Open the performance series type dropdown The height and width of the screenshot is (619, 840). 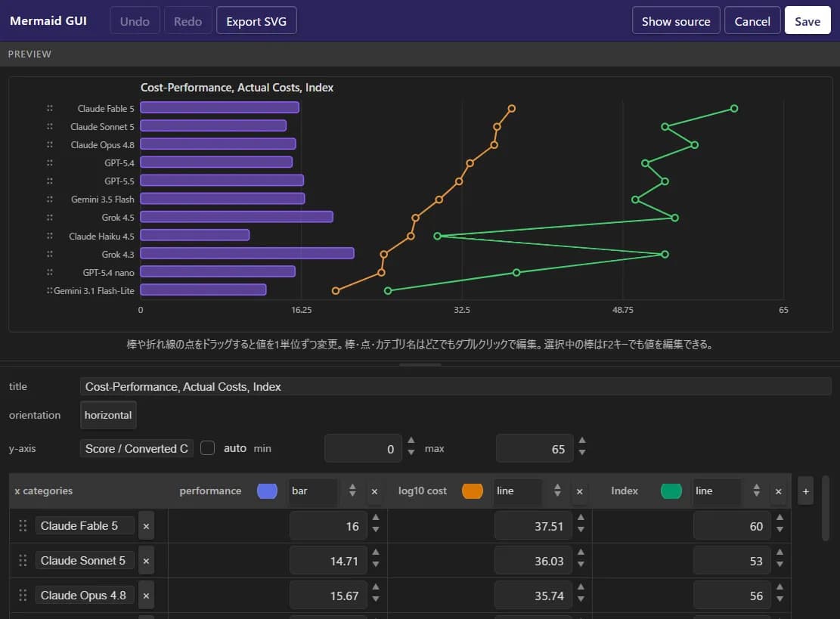coord(323,491)
